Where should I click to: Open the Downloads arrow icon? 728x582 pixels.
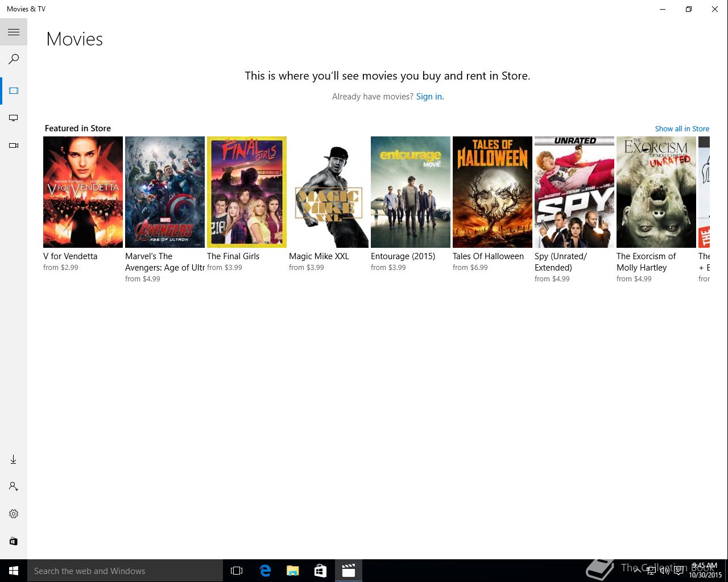[14, 459]
